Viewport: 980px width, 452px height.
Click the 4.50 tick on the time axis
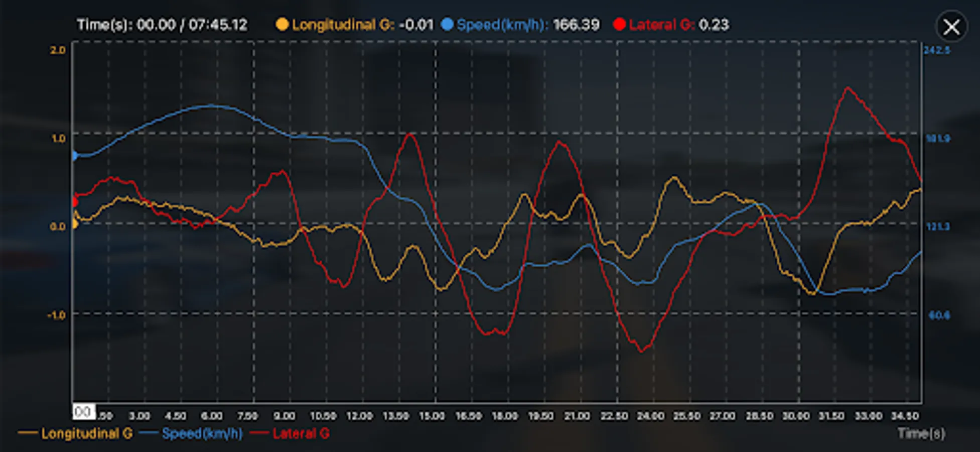(x=176, y=416)
